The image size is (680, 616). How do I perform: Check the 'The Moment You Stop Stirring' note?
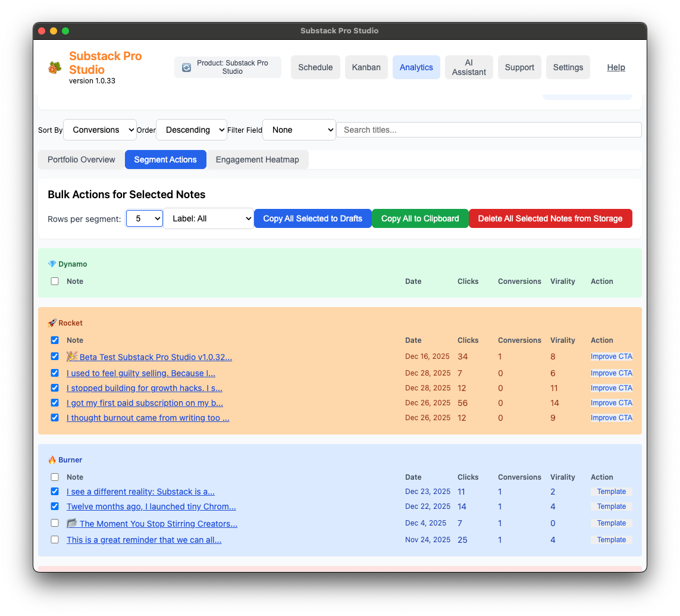coord(55,523)
